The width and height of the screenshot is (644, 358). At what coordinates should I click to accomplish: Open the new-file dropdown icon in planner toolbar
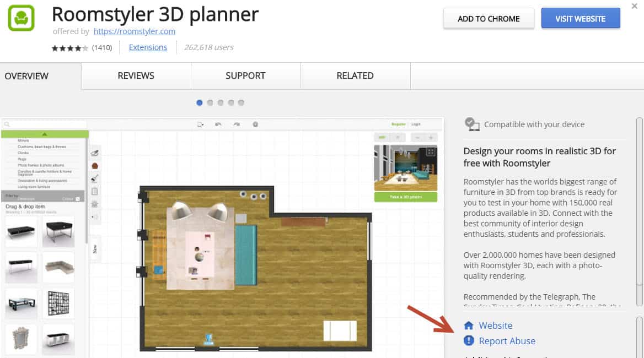200,124
